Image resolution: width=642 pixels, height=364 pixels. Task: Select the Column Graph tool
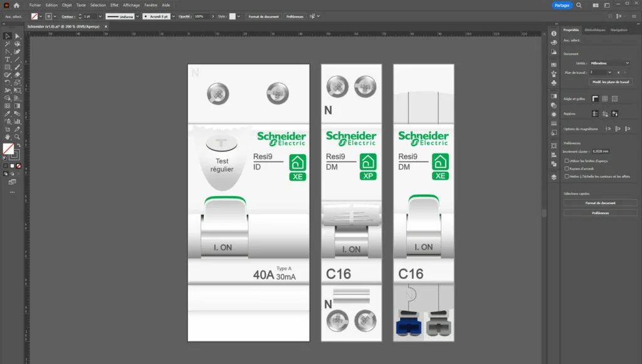(17, 122)
